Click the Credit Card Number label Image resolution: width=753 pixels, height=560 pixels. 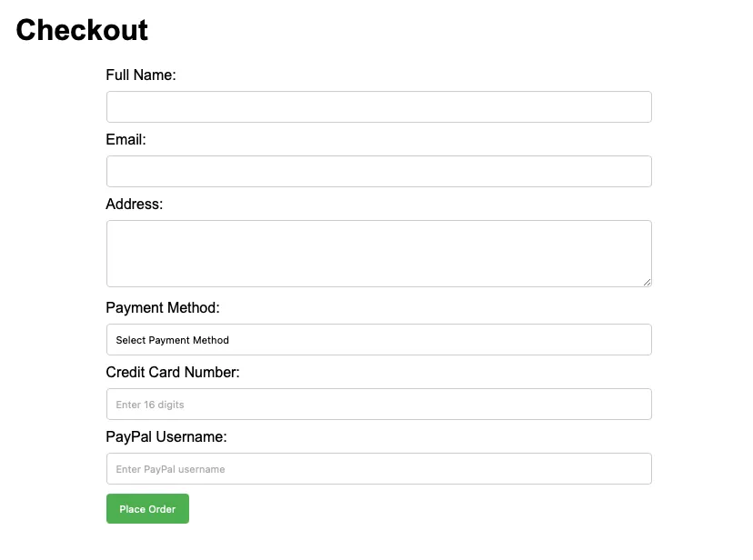point(173,373)
